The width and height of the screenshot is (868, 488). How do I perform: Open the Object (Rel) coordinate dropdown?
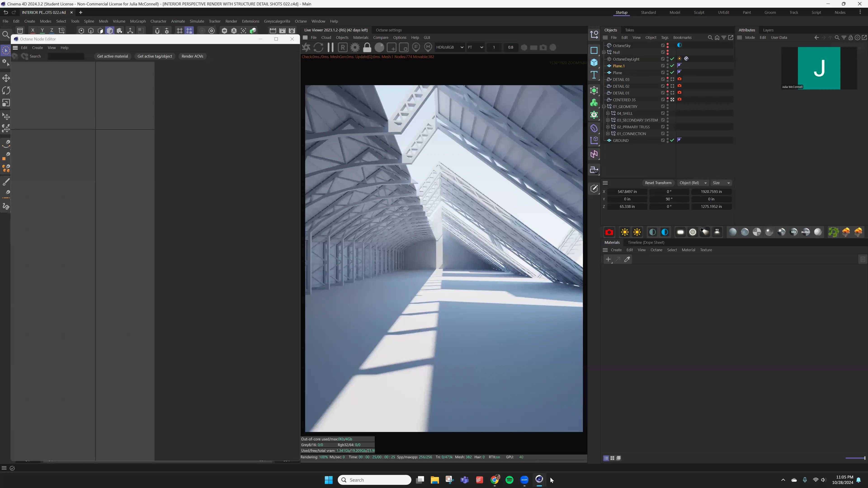(x=693, y=183)
